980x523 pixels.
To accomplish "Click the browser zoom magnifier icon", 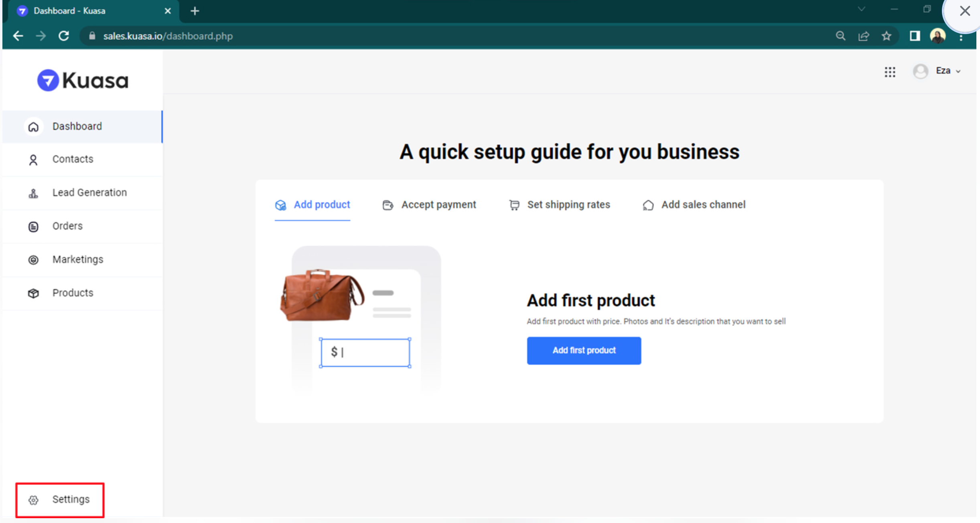I will point(840,36).
